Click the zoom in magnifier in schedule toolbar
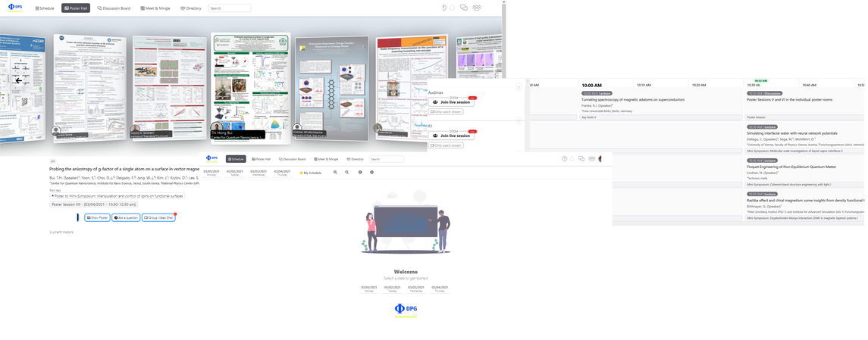Screen dimensions: 868x340 pos(335,173)
